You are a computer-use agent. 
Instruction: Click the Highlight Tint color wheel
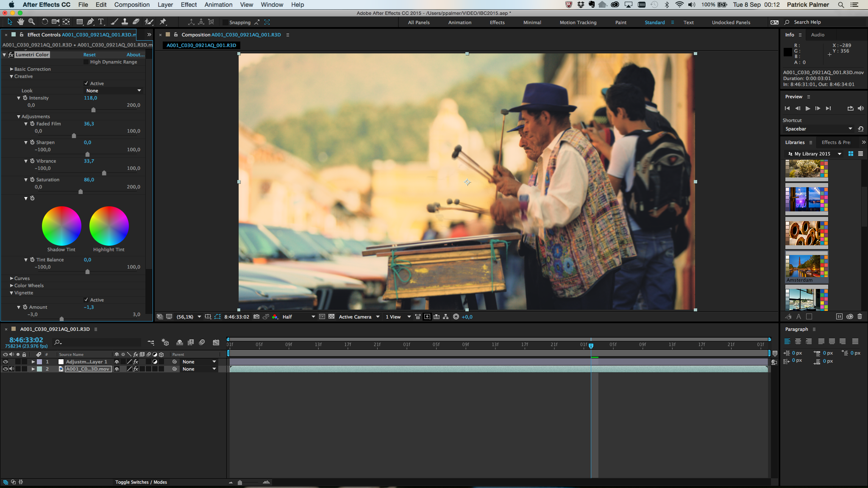pyautogui.click(x=109, y=226)
